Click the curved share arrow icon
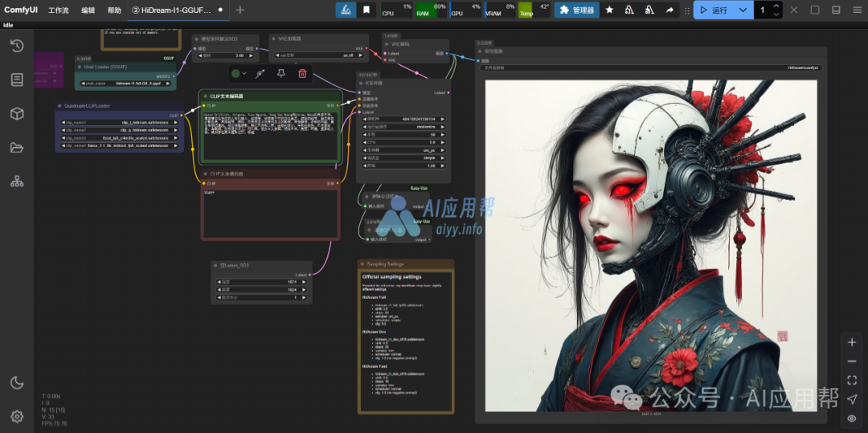This screenshot has width=868, height=433. click(669, 10)
